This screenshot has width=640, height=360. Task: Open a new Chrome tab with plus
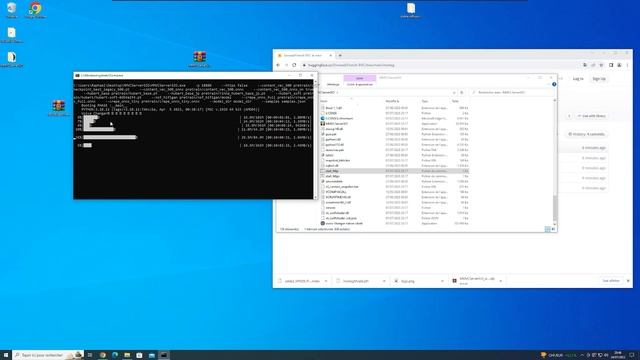340,55
